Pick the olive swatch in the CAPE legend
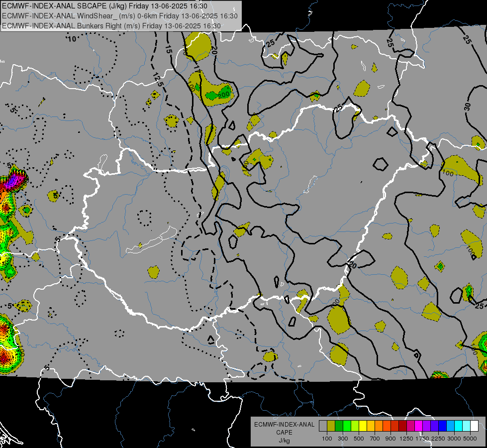 331,426
